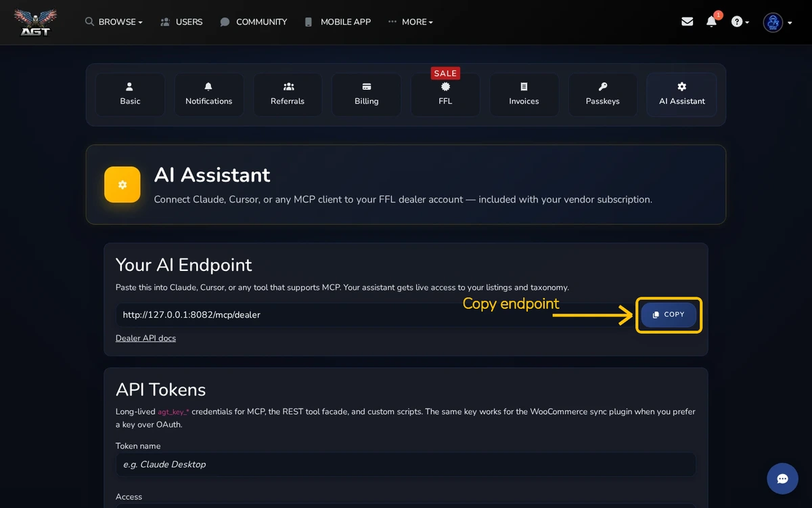Click the agt_key_* code text
Image resolution: width=812 pixels, height=508 pixels.
coord(173,412)
